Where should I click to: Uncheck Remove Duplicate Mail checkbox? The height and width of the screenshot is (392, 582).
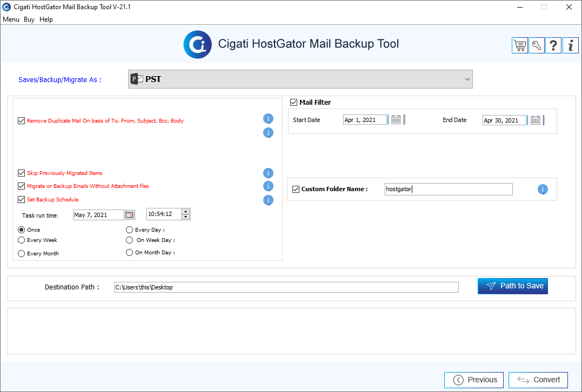pyautogui.click(x=22, y=120)
